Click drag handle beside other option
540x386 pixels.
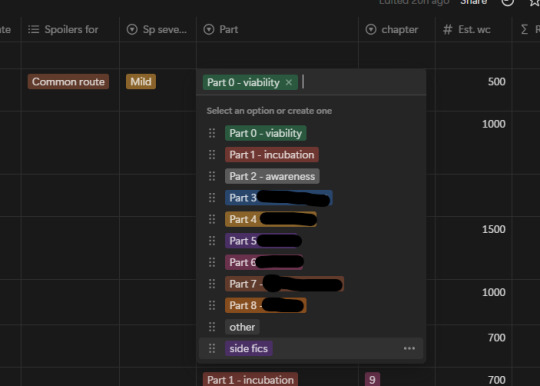pos(212,327)
